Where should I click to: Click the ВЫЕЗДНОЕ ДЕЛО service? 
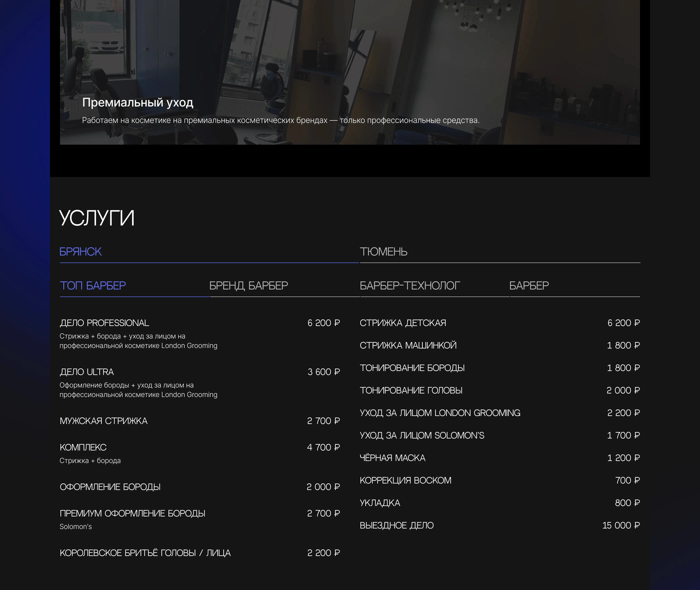397,525
